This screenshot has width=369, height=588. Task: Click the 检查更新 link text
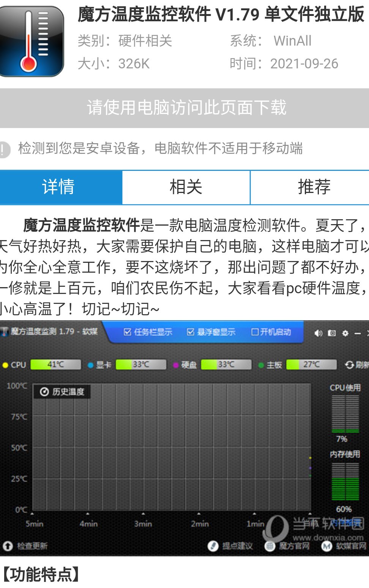point(32,546)
